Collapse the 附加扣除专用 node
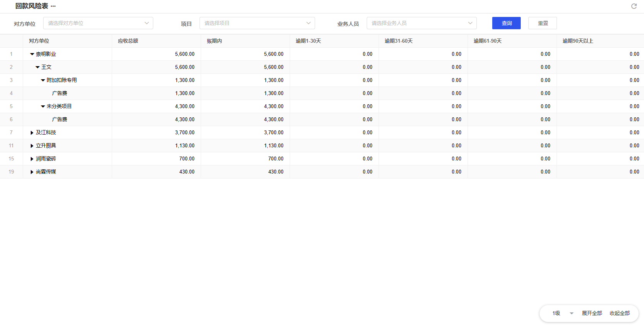The image size is (644, 327). tap(43, 80)
